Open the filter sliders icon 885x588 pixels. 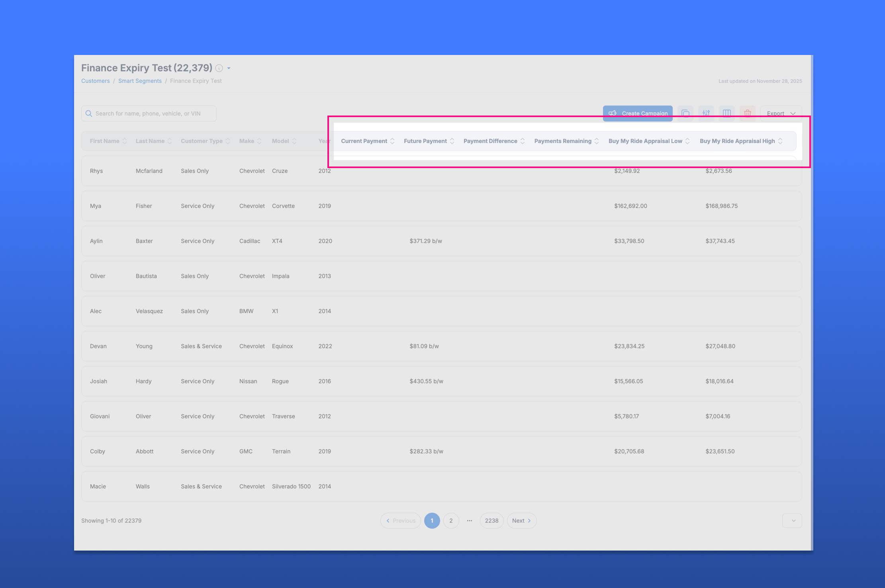[x=706, y=113]
